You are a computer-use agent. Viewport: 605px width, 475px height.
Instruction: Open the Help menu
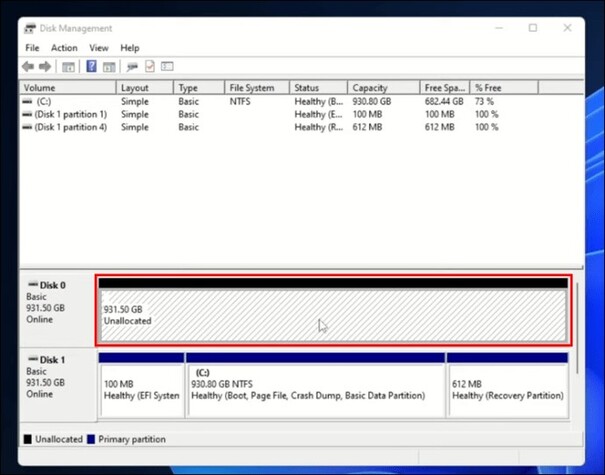pyautogui.click(x=130, y=47)
